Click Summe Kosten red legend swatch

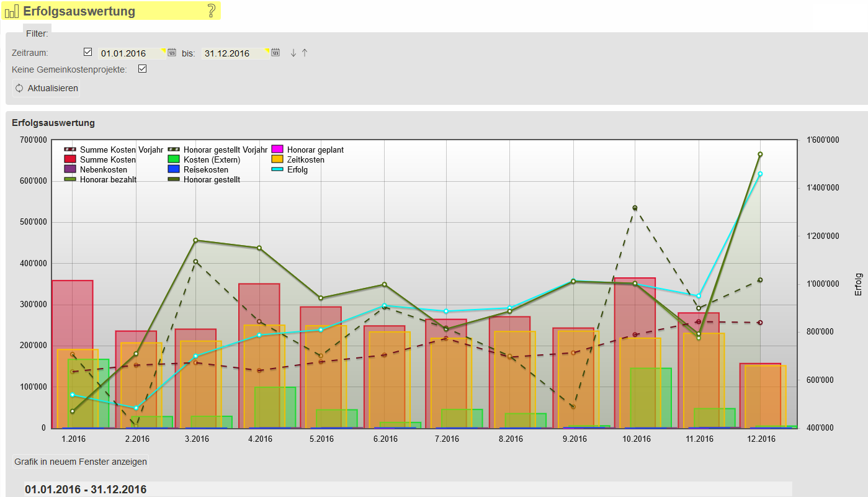pos(70,159)
